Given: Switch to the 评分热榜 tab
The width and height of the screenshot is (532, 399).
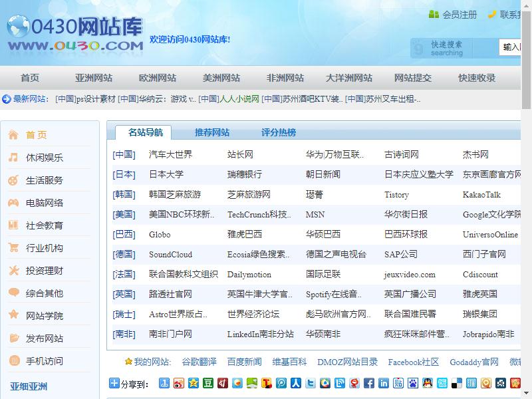Looking at the screenshot, I should pyautogui.click(x=279, y=132).
